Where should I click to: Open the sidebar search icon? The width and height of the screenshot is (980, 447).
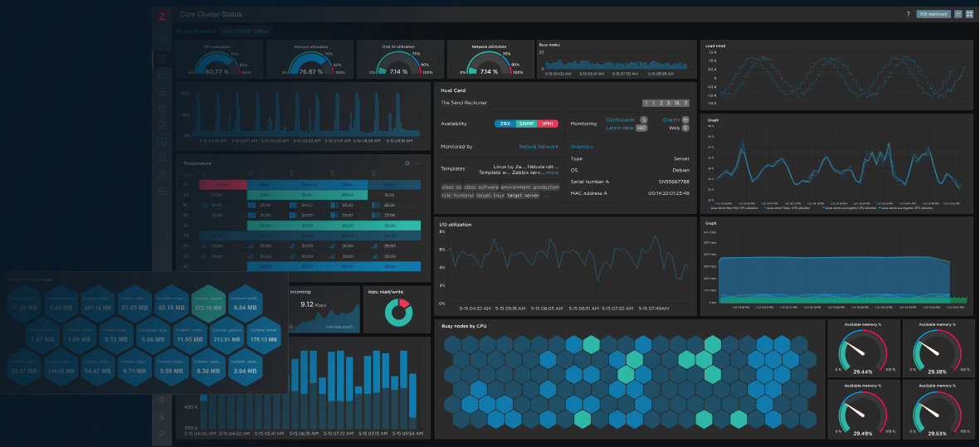click(x=163, y=39)
